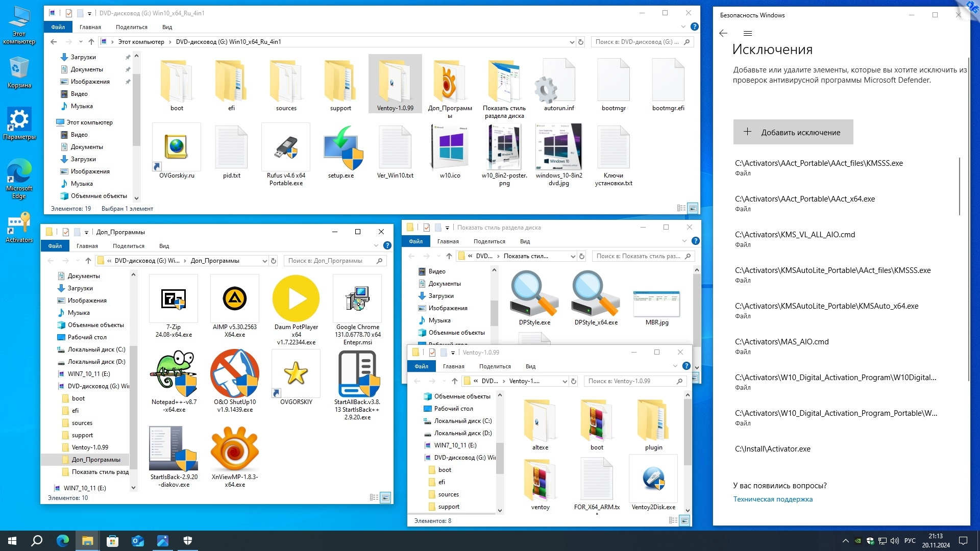Switch to details view in Доп_Программы window
980x551 pixels.
coord(374,497)
